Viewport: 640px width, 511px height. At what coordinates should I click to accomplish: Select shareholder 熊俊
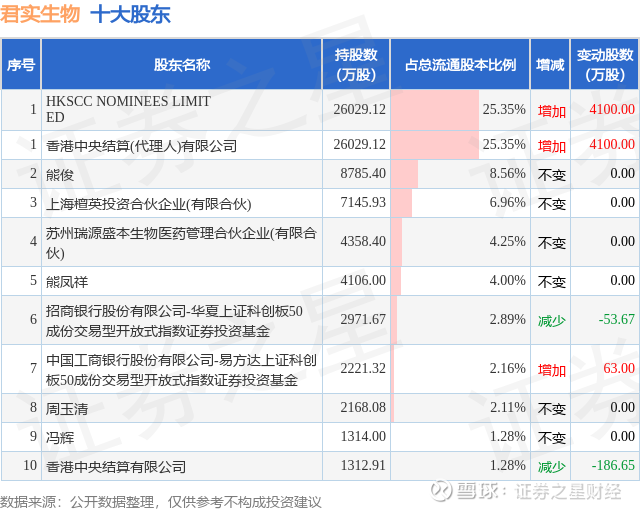[x=60, y=175]
